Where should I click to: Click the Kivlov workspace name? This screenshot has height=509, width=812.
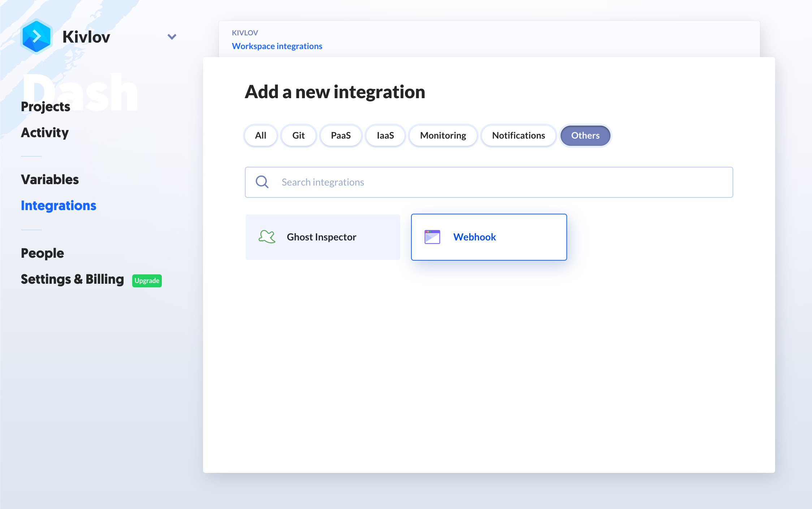[x=86, y=37]
